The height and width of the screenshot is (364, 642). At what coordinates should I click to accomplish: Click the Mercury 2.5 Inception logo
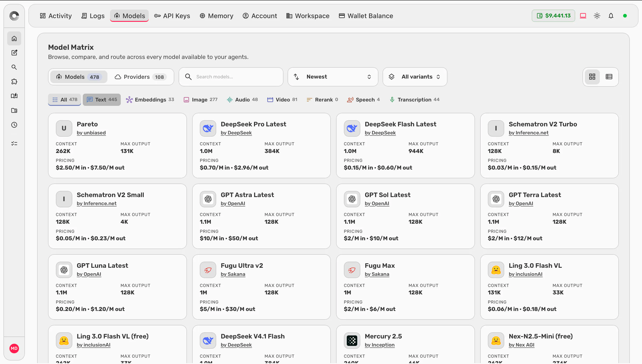click(352, 340)
